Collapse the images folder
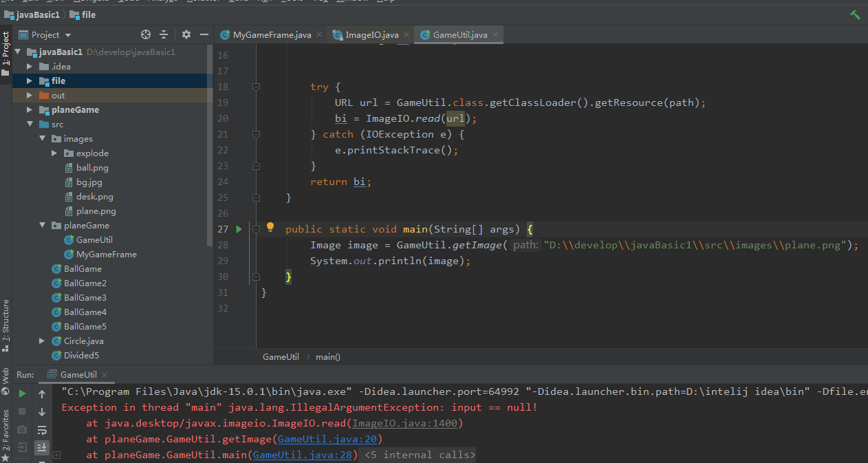Screen dimensions: 868x463 point(42,138)
